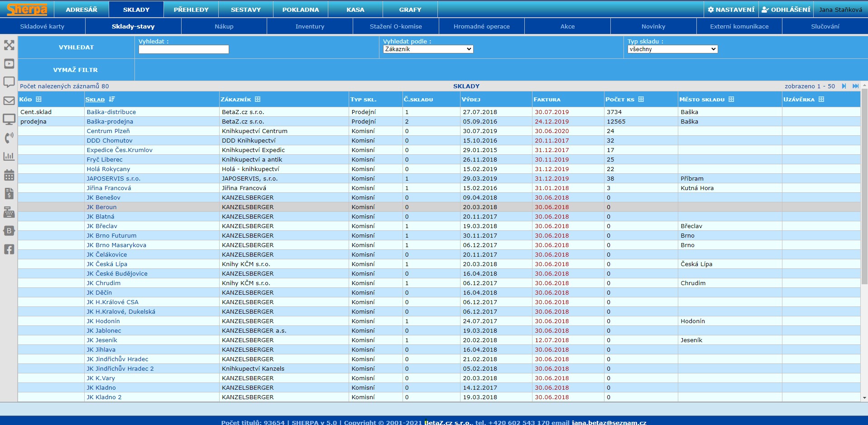The width and height of the screenshot is (868, 425).
Task: Open the Inventury tab
Action: click(310, 26)
